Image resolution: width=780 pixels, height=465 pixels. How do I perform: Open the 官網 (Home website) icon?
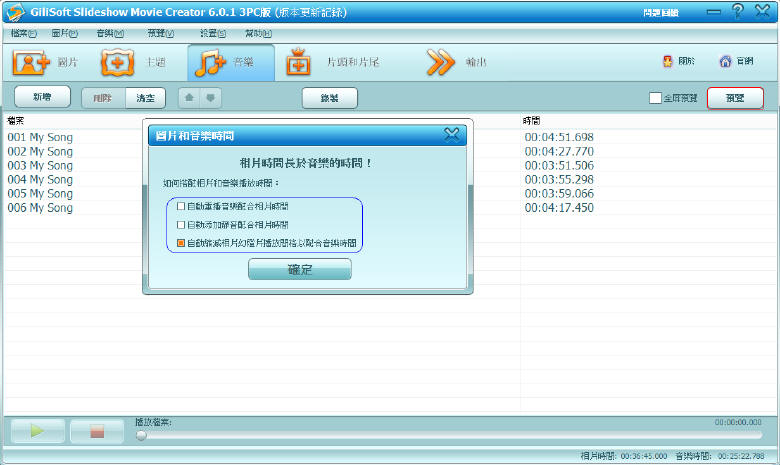coord(726,62)
